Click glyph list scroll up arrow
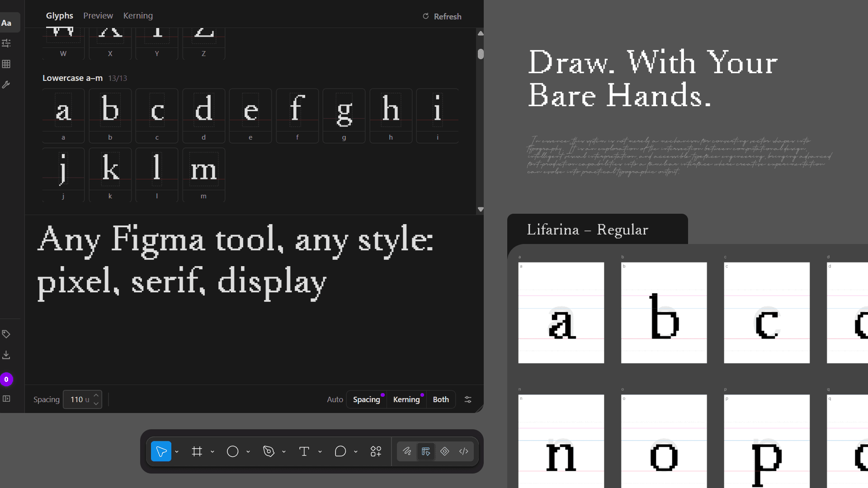This screenshot has width=868, height=488. pyautogui.click(x=481, y=33)
